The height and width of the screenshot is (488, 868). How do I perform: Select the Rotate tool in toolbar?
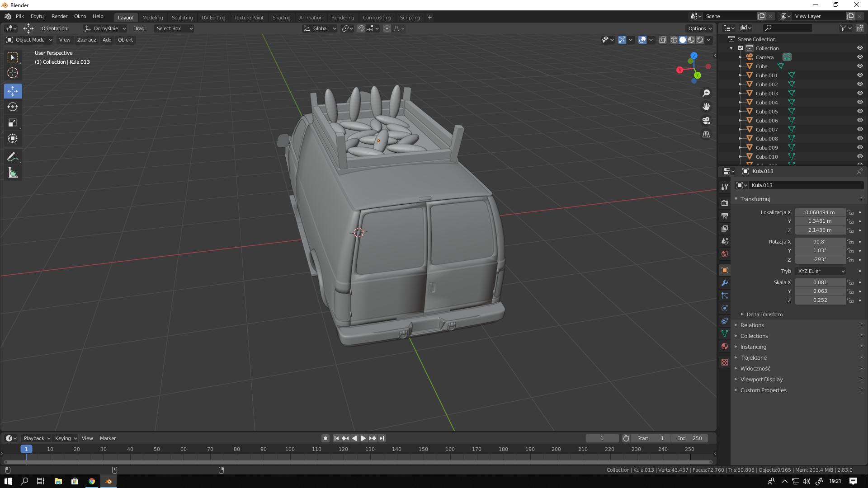click(13, 107)
